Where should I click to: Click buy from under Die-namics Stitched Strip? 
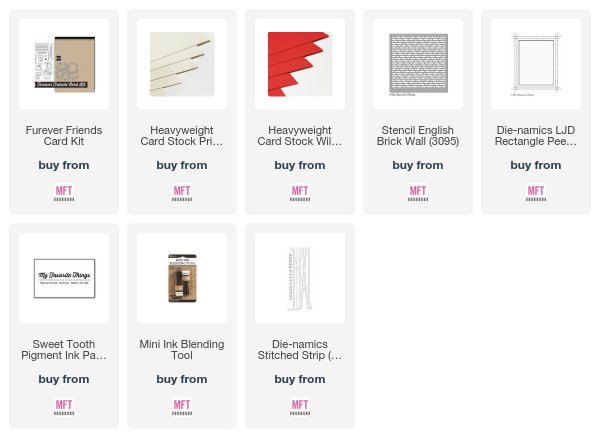(300, 379)
